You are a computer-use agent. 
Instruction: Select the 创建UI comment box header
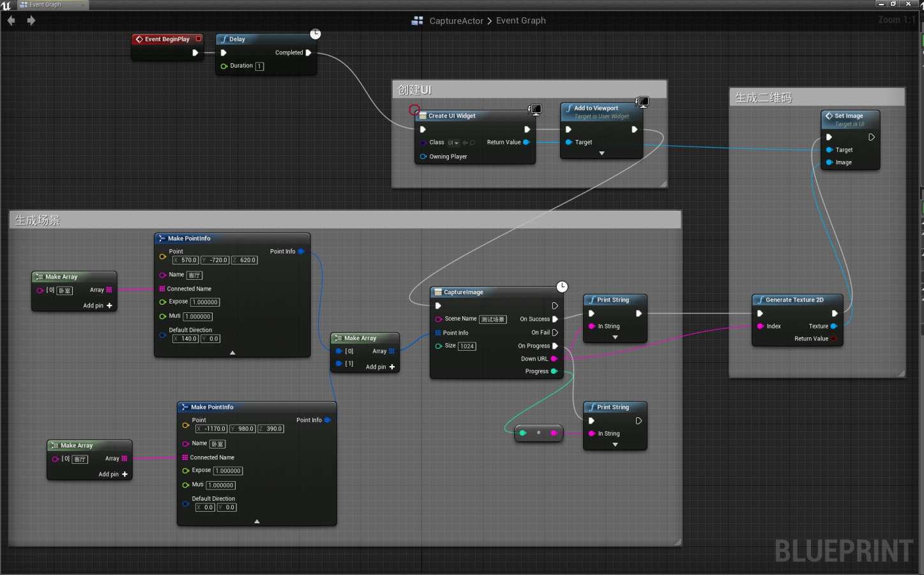(529, 89)
